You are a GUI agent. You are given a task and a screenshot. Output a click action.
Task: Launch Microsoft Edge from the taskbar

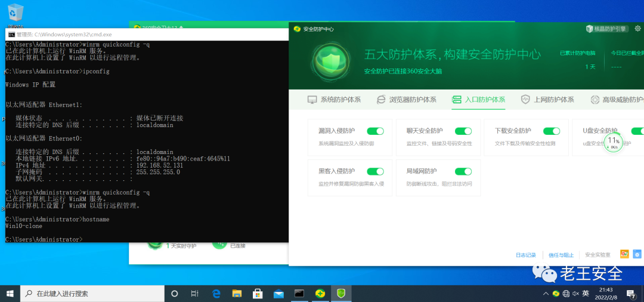(x=216, y=294)
